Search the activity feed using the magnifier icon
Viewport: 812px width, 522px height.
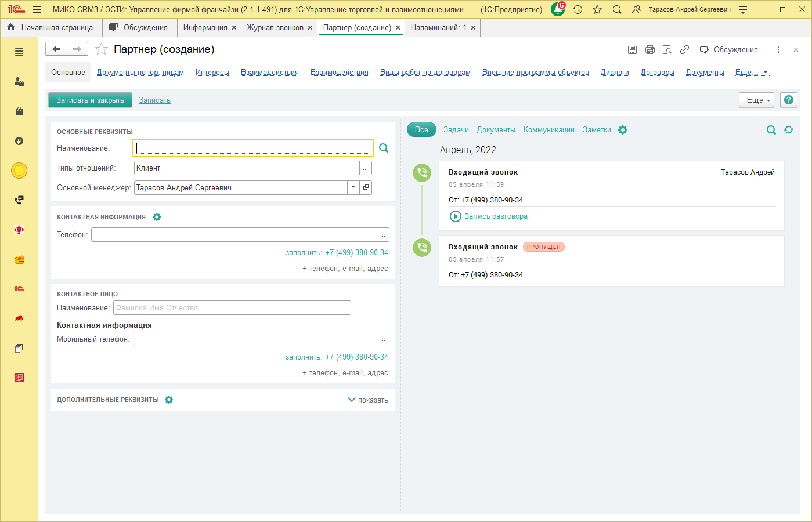pyautogui.click(x=771, y=130)
